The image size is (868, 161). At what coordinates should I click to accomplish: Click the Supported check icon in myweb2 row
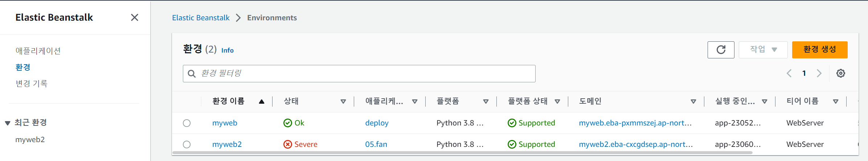[x=512, y=144]
